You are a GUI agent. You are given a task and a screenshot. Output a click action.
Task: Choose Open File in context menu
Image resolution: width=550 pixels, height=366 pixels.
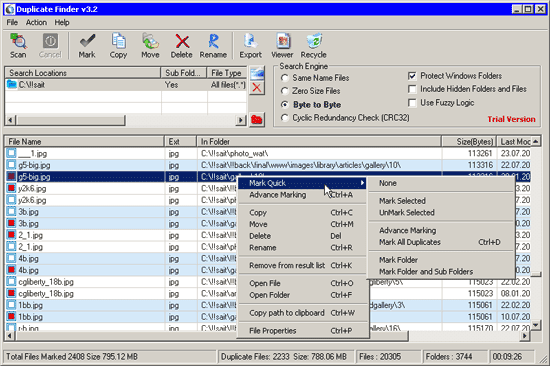coord(302,283)
